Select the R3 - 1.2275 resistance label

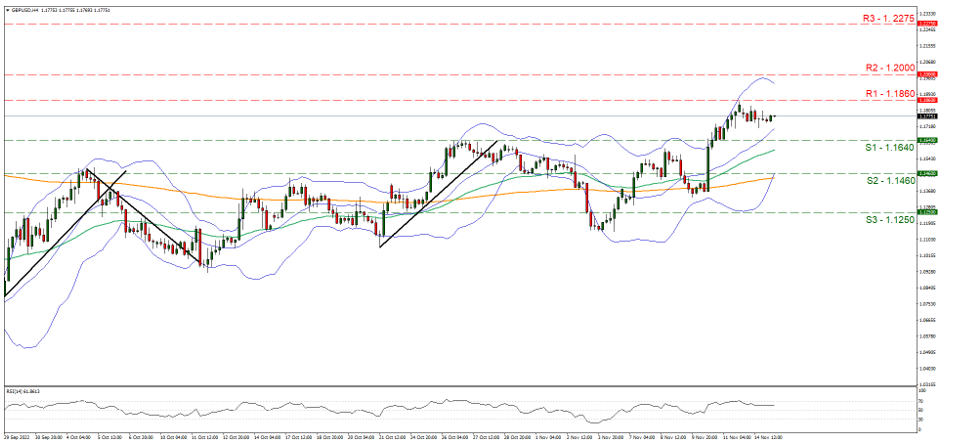click(869, 18)
